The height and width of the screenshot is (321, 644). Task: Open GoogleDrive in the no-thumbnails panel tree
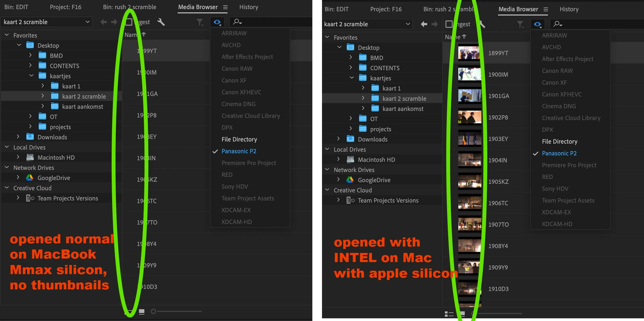[54, 178]
